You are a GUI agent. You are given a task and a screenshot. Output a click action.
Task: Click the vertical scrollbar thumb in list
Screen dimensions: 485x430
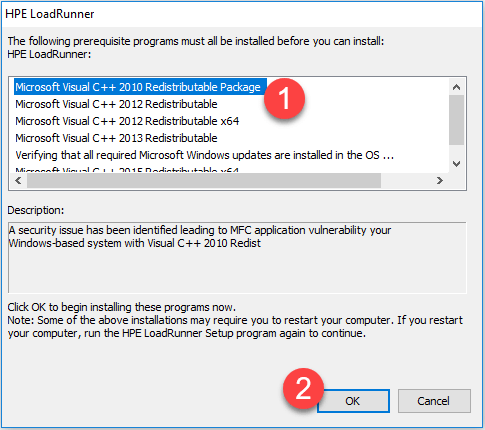pos(456,120)
